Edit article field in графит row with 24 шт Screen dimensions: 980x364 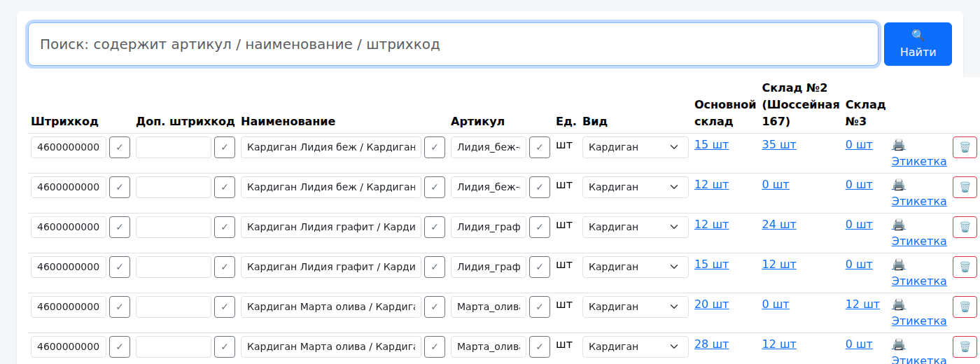(489, 227)
